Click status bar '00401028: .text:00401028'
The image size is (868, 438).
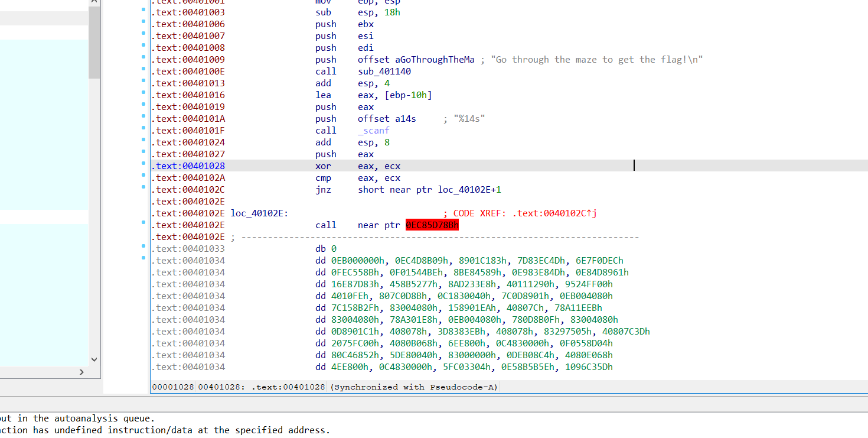262,387
